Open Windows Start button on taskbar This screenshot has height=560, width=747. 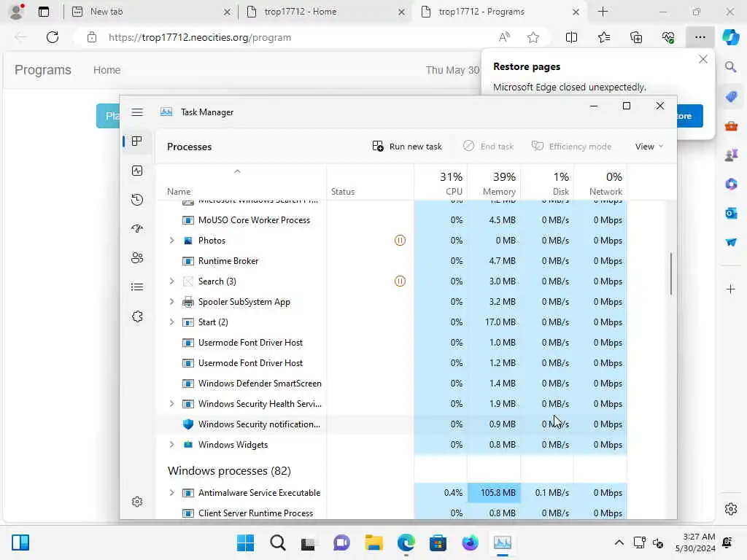(245, 542)
